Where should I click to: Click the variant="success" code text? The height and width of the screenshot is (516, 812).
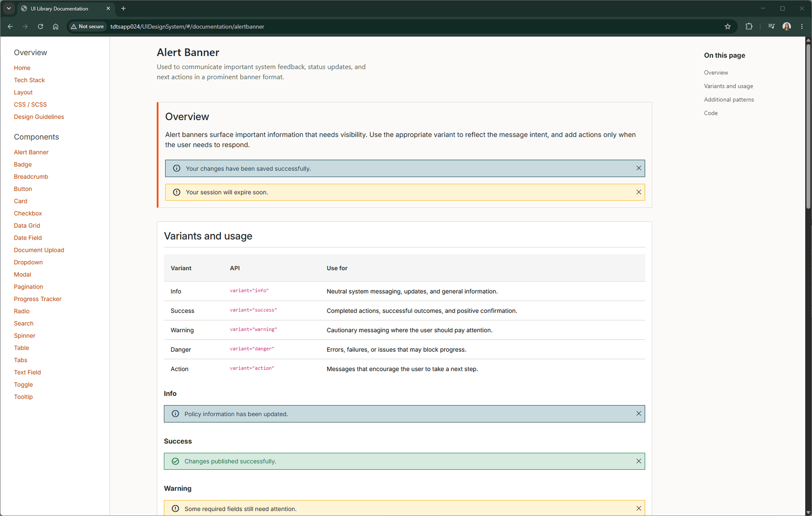253,310
